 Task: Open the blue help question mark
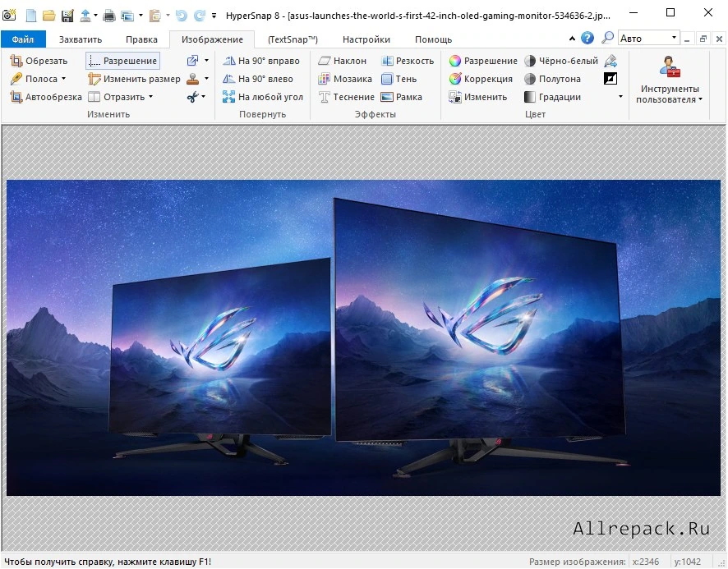[587, 38]
